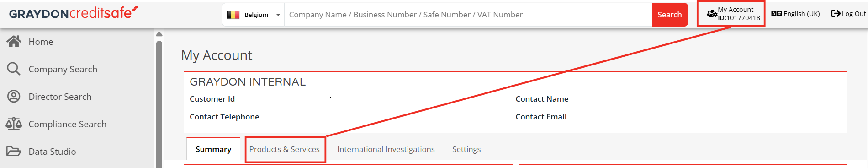Select the Settings tab
The width and height of the screenshot is (868, 168).
[x=466, y=149]
